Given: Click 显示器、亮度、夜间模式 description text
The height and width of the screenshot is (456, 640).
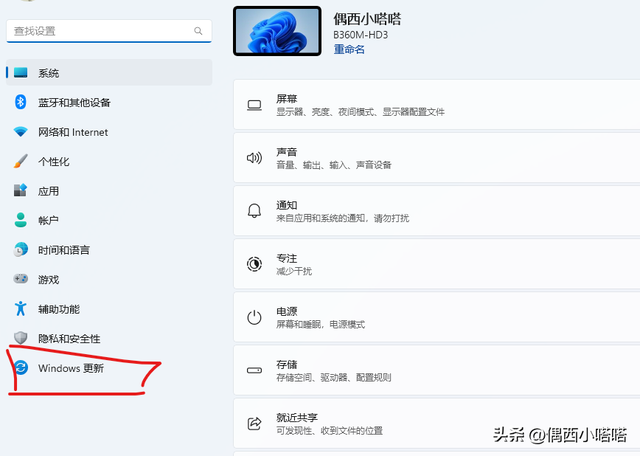Looking at the screenshot, I should [360, 111].
